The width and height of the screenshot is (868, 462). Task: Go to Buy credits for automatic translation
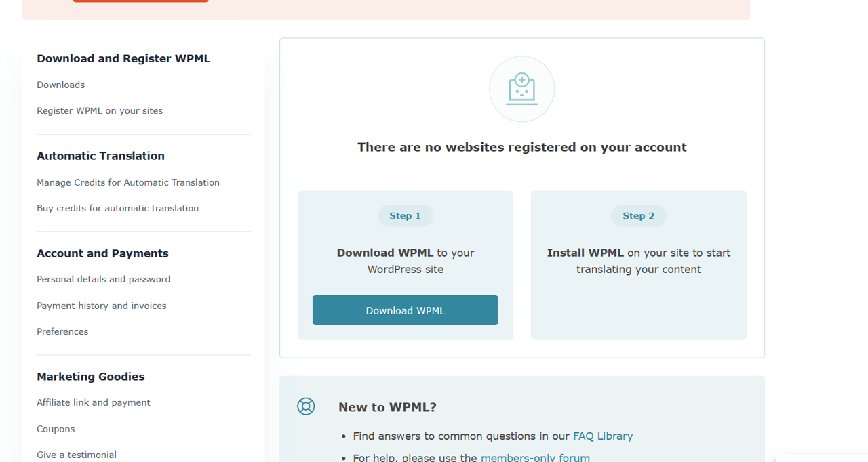(x=118, y=208)
